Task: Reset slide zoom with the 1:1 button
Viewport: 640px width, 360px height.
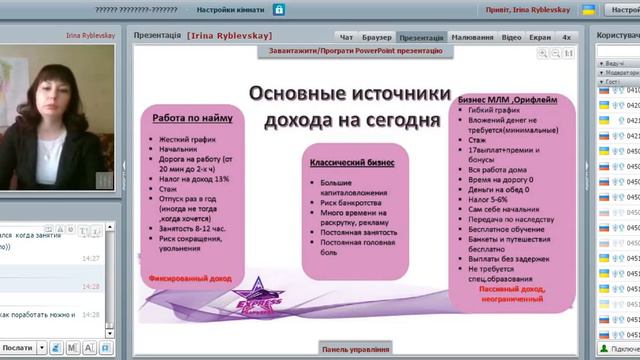Action: pos(568,53)
